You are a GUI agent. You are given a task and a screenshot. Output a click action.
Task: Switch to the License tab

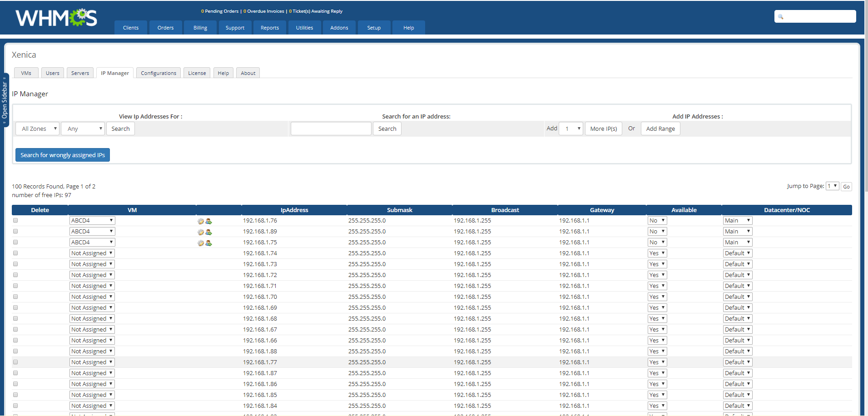point(197,73)
